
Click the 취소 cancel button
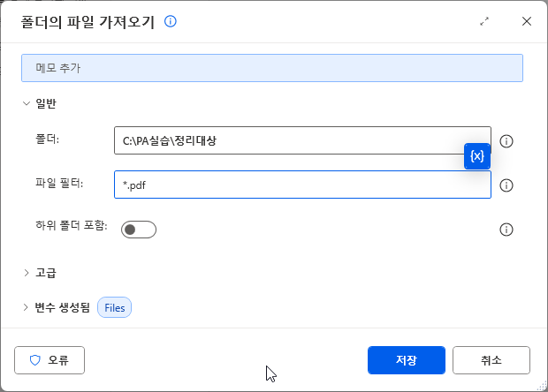(x=491, y=360)
